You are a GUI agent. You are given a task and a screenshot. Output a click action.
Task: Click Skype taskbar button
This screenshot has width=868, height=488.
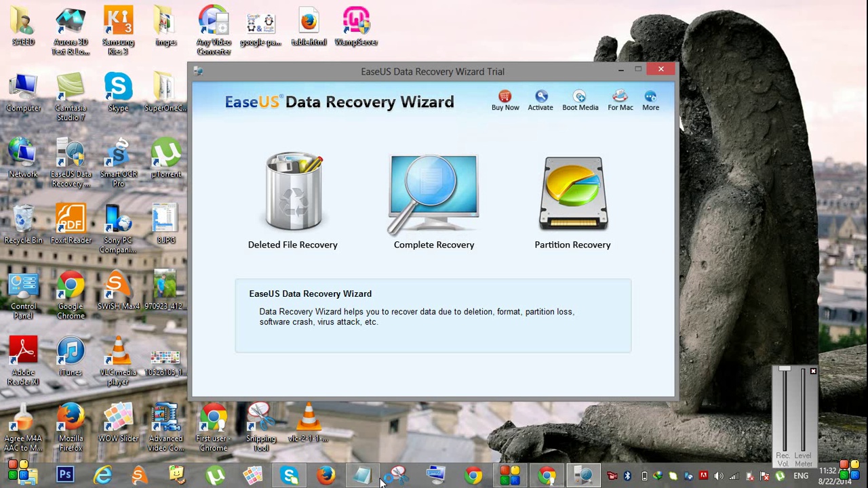(290, 475)
